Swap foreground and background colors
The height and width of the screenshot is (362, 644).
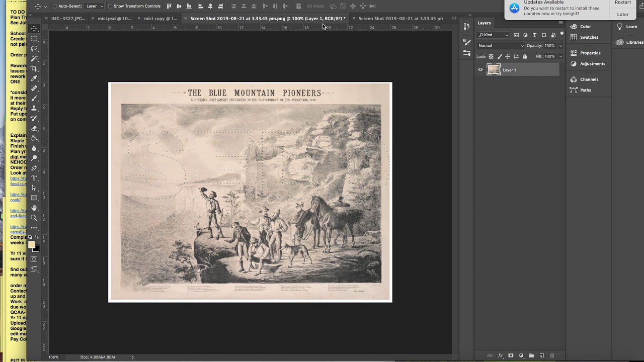[37, 237]
